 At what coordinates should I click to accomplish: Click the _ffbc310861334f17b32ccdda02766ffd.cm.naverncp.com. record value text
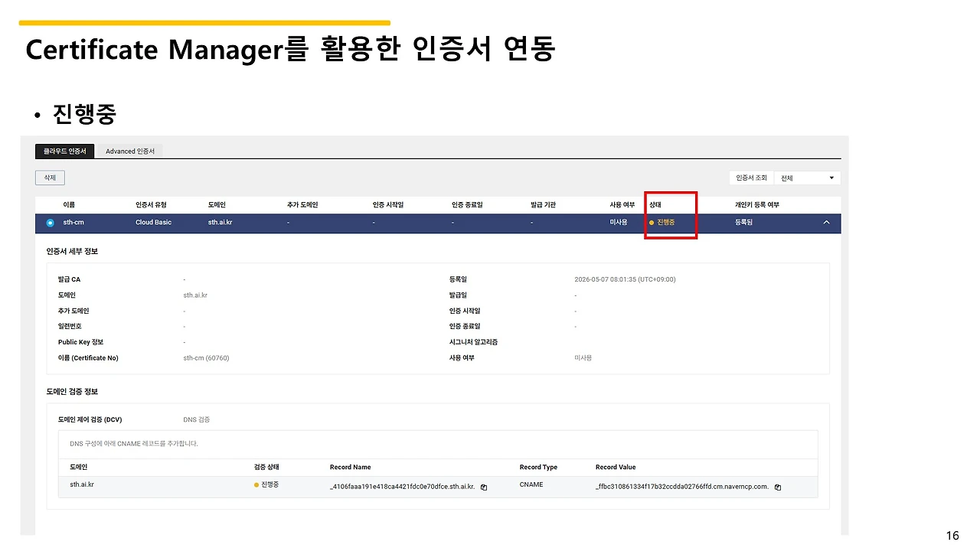click(x=682, y=487)
